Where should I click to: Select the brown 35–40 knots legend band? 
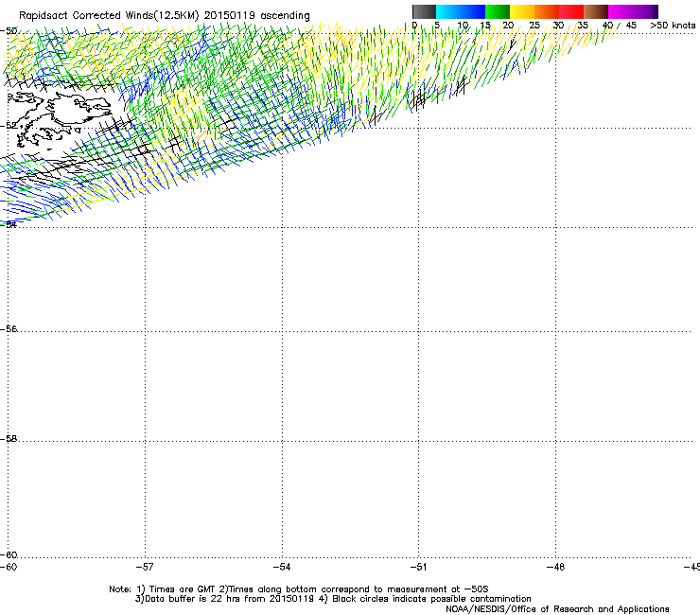(596, 11)
